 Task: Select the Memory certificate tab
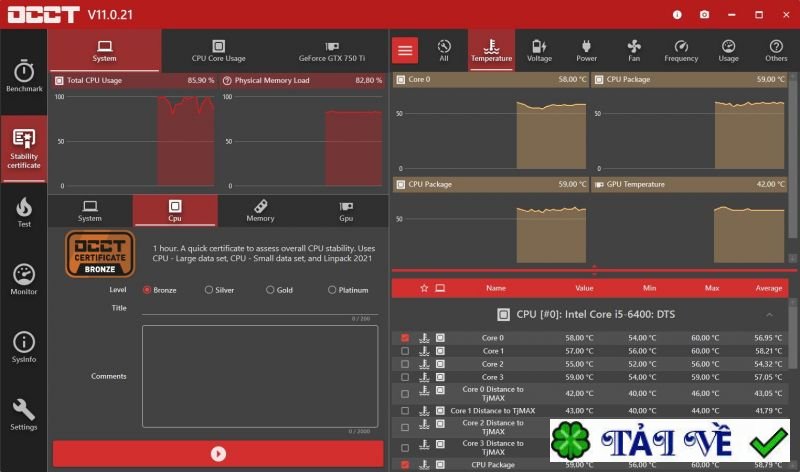(260, 211)
